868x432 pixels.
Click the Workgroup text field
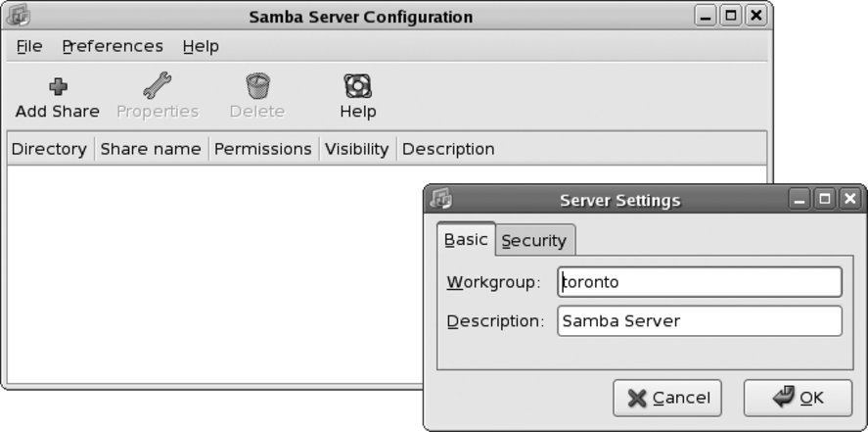tap(699, 282)
